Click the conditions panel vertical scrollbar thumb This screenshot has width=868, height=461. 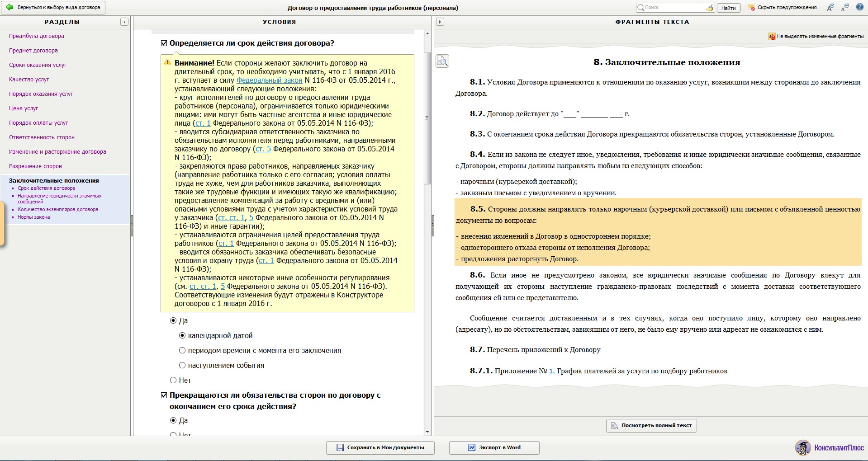coord(427,118)
